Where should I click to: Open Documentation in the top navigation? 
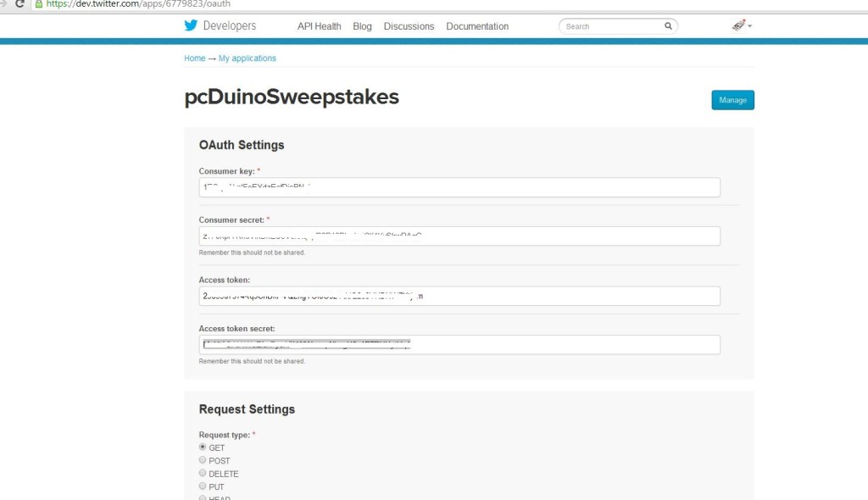[x=477, y=26]
